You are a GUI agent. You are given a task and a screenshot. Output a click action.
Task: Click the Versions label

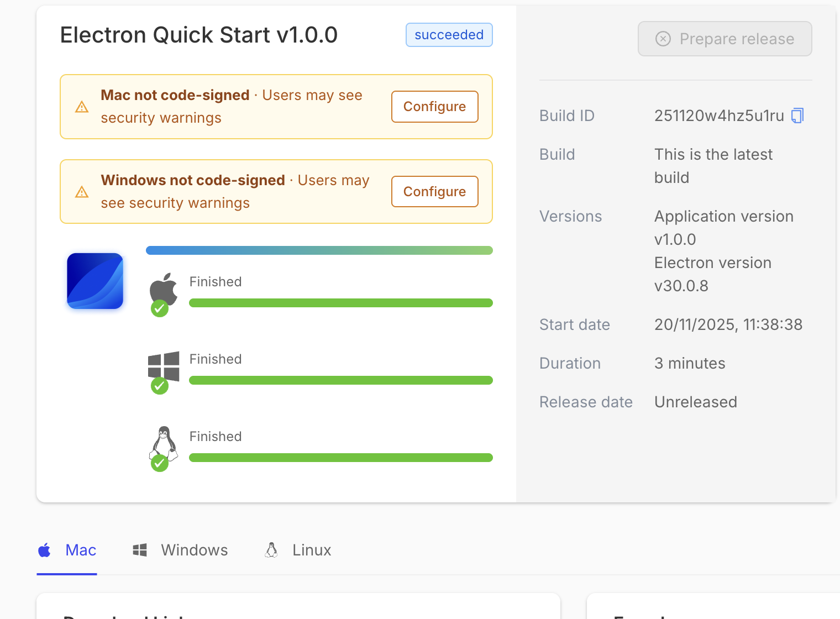(x=571, y=216)
